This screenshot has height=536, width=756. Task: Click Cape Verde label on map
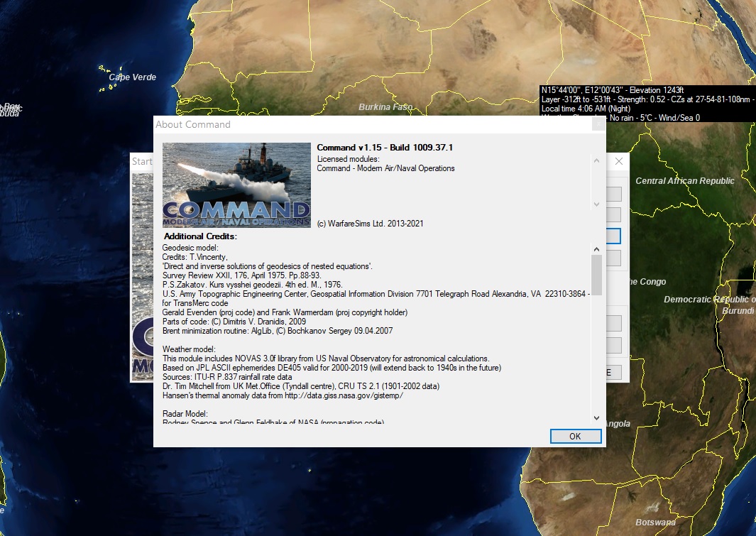pyautogui.click(x=133, y=77)
